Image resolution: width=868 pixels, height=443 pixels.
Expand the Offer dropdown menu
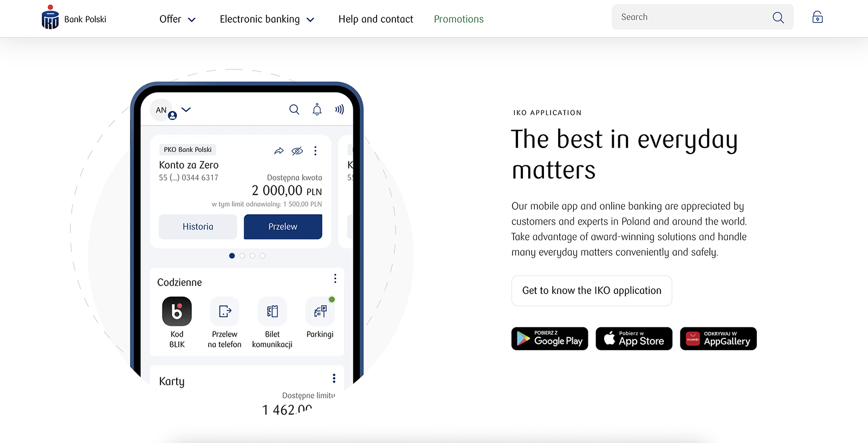pos(177,20)
